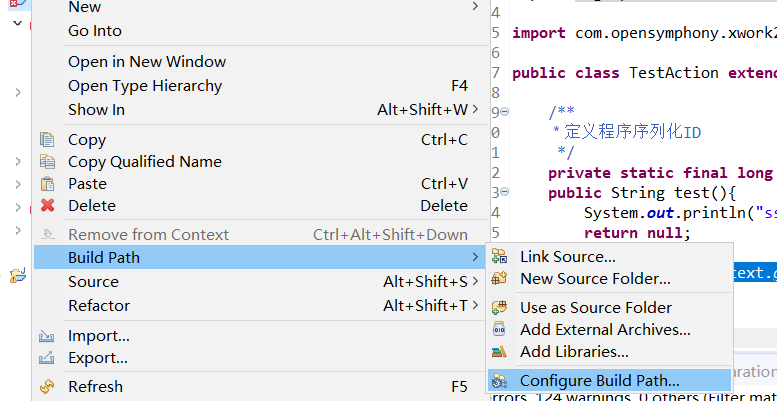Choose Use as Source Folder
Image resolution: width=777 pixels, height=401 pixels.
[x=609, y=307]
